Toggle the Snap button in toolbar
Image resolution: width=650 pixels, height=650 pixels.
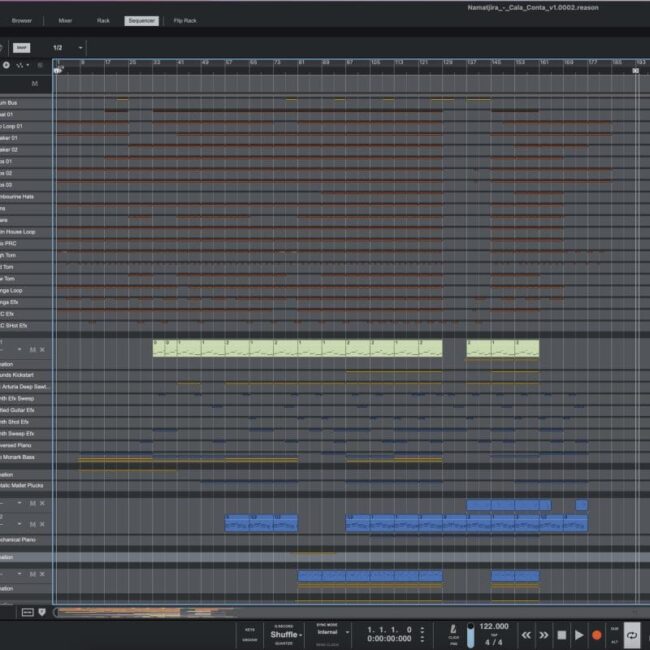22,47
